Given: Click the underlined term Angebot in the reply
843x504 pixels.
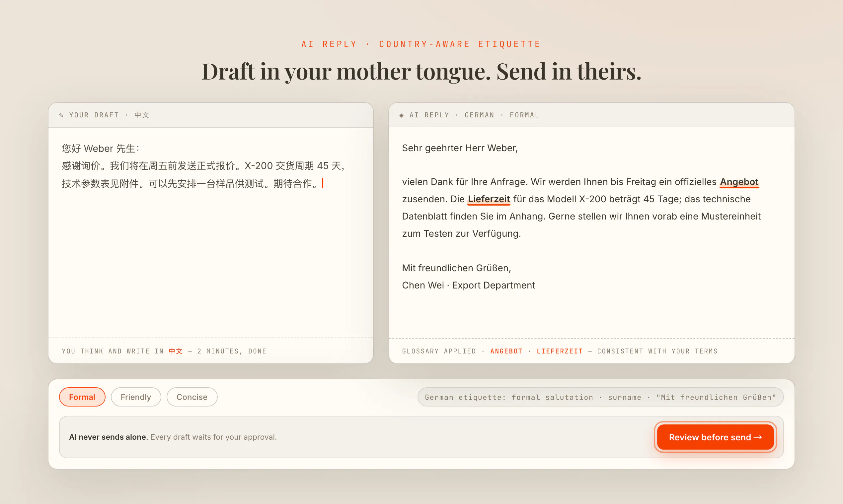Looking at the screenshot, I should [x=739, y=182].
